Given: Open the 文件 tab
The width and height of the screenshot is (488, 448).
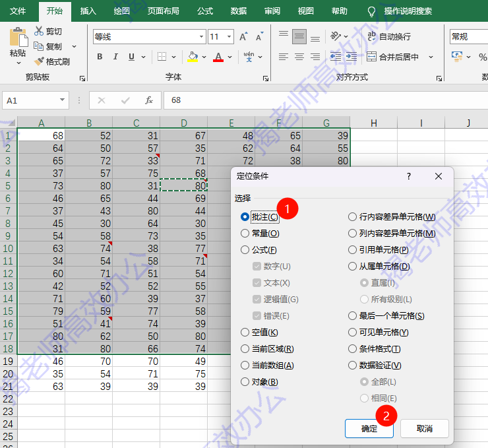Looking at the screenshot, I should coord(18,11).
